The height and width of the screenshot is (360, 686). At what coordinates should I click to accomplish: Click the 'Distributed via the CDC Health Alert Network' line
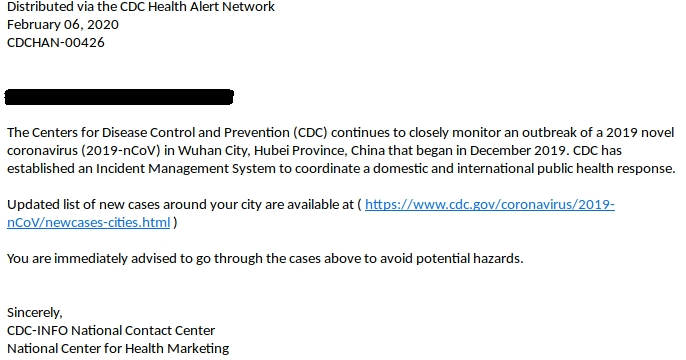coord(141,7)
